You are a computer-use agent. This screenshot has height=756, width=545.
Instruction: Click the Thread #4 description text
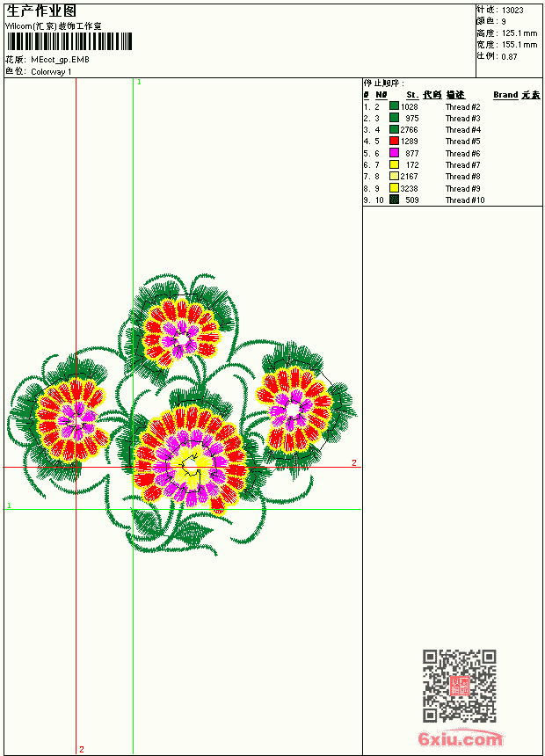[x=462, y=130]
